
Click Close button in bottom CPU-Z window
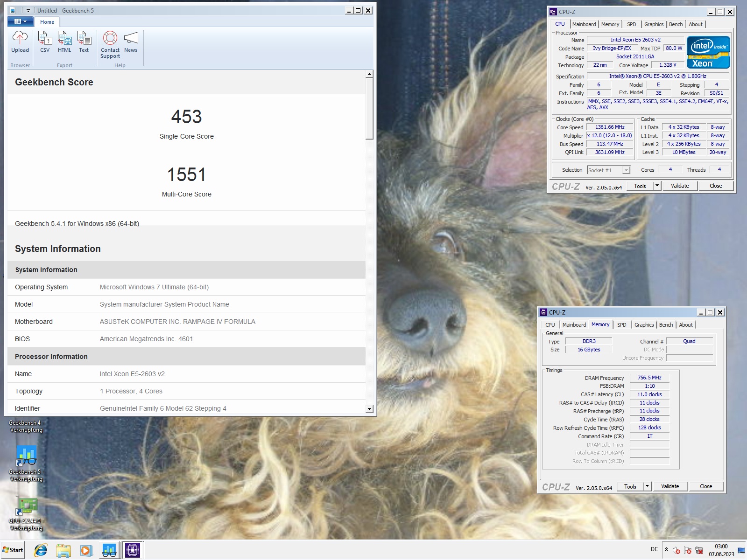pyautogui.click(x=706, y=486)
